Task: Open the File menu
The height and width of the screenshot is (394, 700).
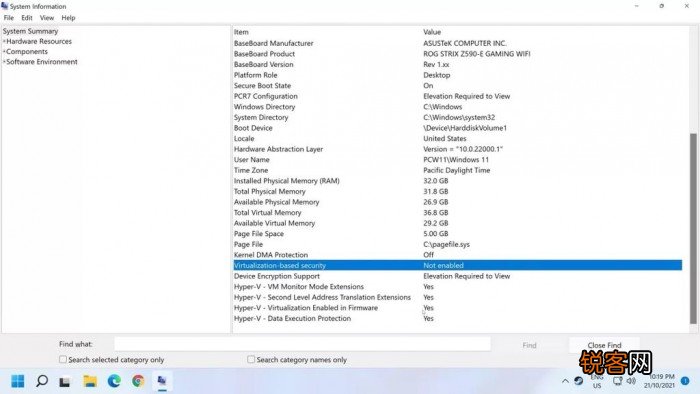Action: click(x=9, y=18)
